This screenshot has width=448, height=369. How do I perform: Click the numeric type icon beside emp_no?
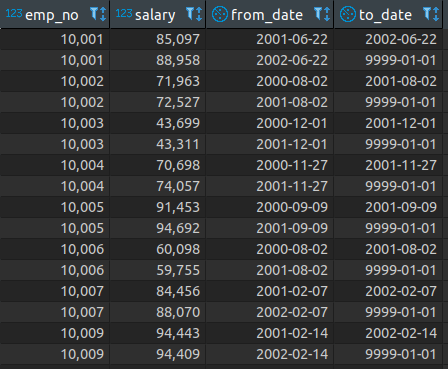14,14
